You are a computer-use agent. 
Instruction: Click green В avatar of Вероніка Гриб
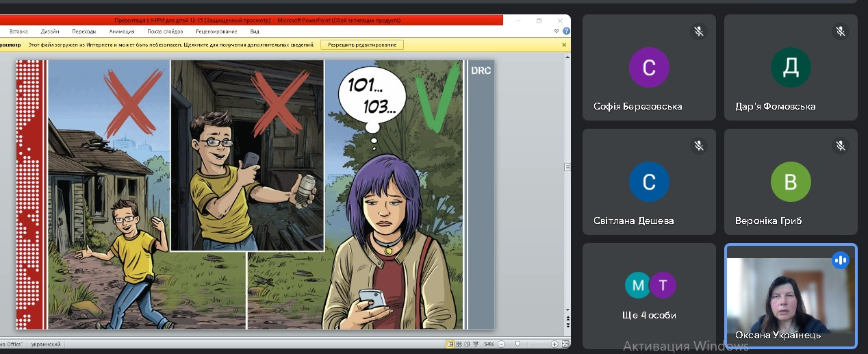click(791, 181)
